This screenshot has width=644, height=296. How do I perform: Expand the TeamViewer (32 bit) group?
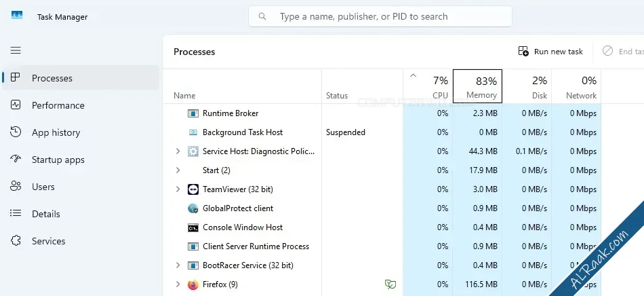(x=178, y=189)
